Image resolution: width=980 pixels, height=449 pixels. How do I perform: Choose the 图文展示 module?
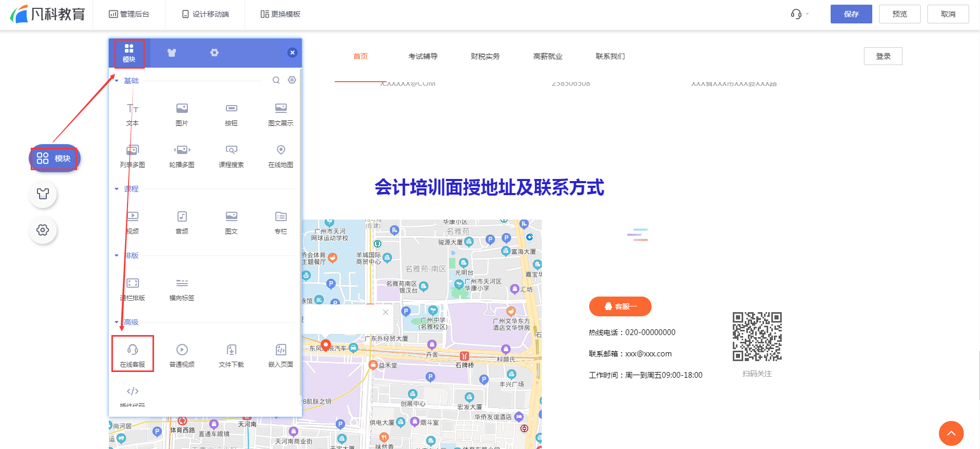[x=281, y=114]
